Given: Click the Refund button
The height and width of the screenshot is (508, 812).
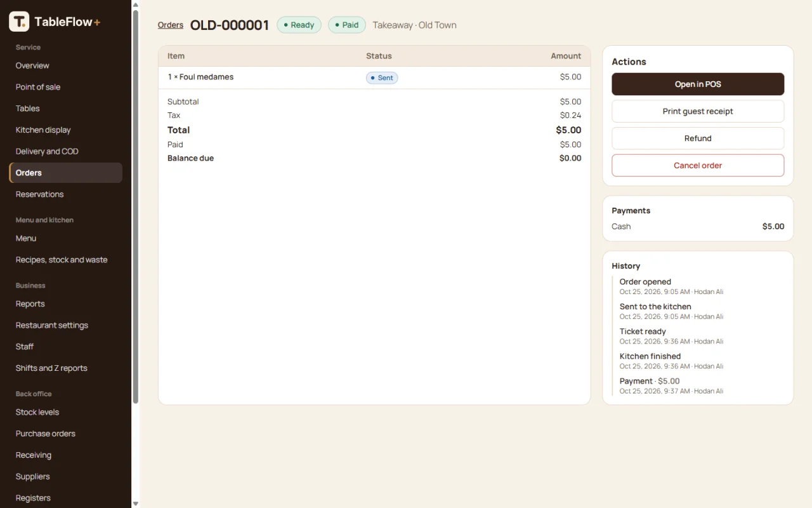Looking at the screenshot, I should point(698,138).
